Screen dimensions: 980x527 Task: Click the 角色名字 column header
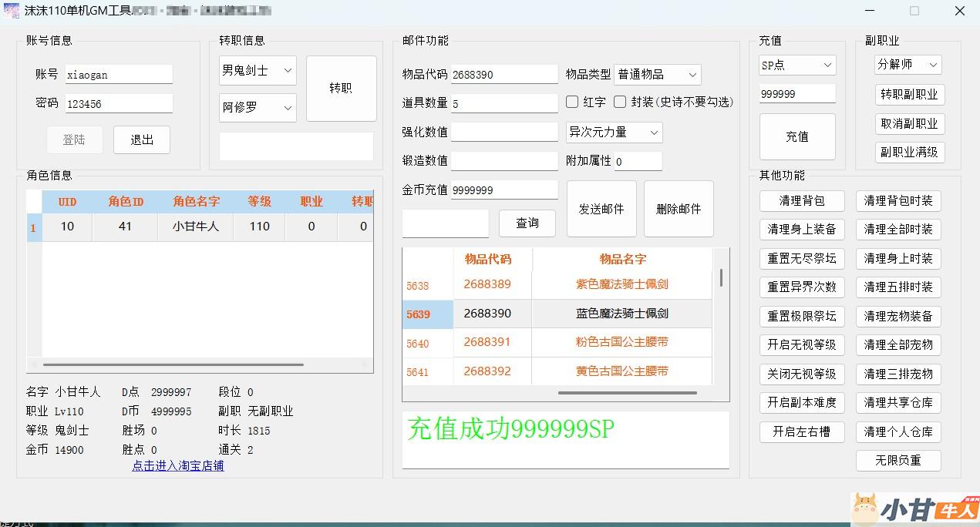[196, 202]
